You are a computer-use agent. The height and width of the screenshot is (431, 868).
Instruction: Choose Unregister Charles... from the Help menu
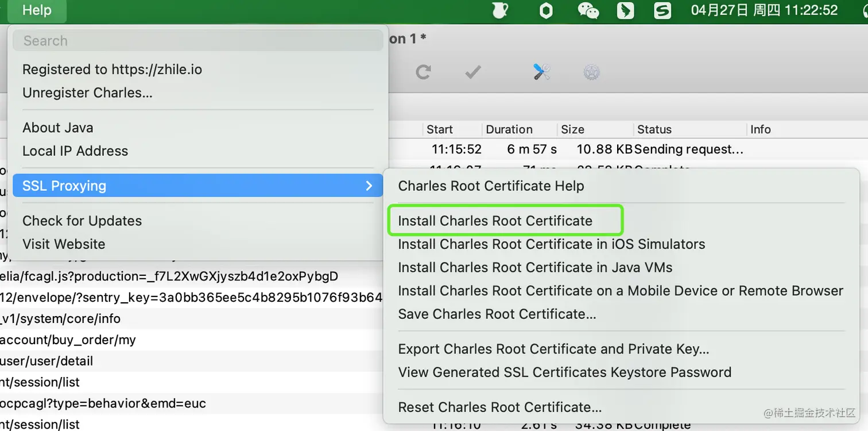click(x=198, y=93)
